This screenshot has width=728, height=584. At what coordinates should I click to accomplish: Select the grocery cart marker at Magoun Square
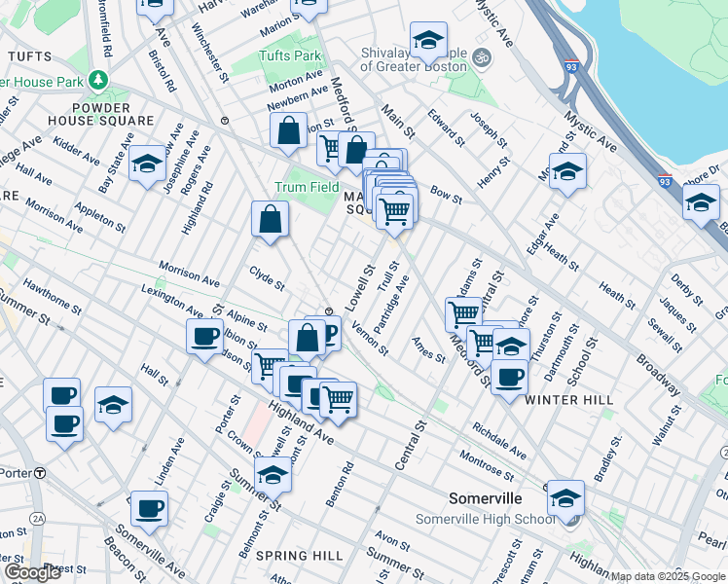click(x=394, y=213)
